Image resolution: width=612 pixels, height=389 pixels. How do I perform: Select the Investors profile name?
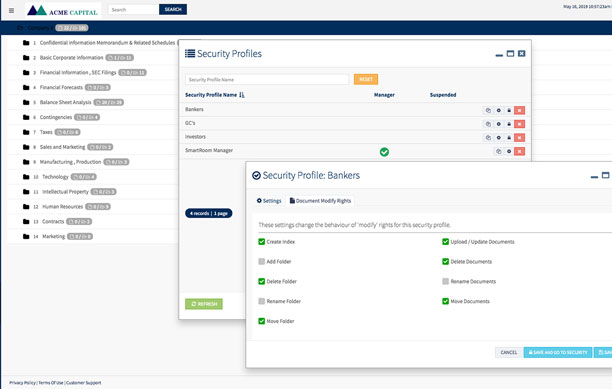point(195,137)
